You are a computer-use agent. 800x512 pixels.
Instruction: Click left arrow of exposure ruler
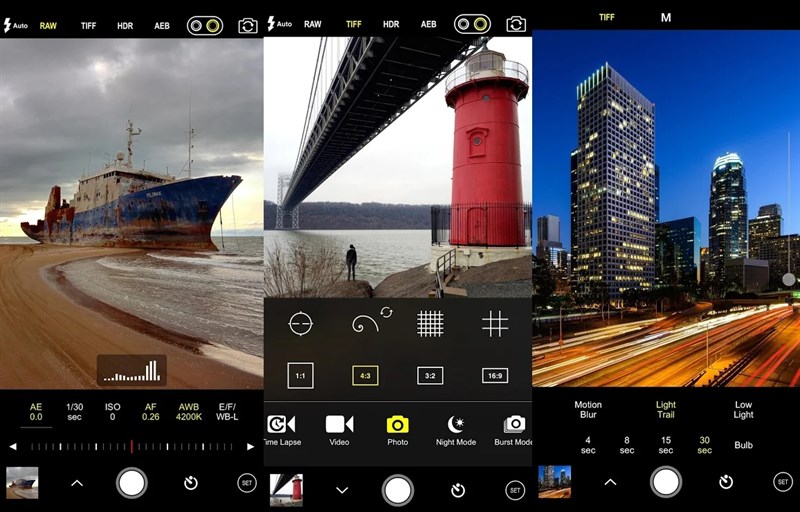pyautogui.click(x=13, y=447)
